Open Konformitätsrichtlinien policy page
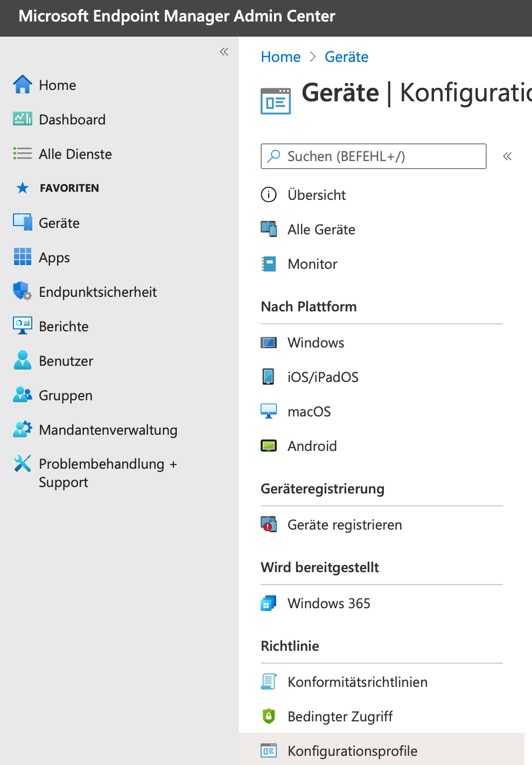The width and height of the screenshot is (532, 765). coord(357,682)
